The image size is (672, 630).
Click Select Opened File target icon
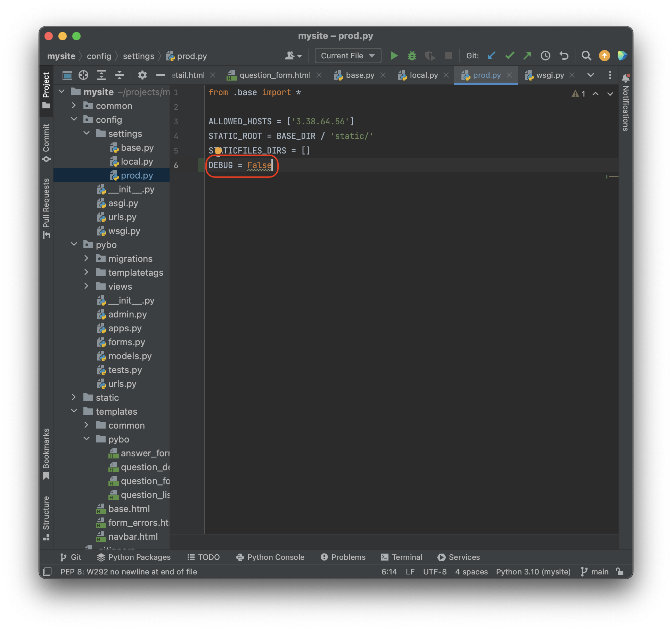pos(83,75)
